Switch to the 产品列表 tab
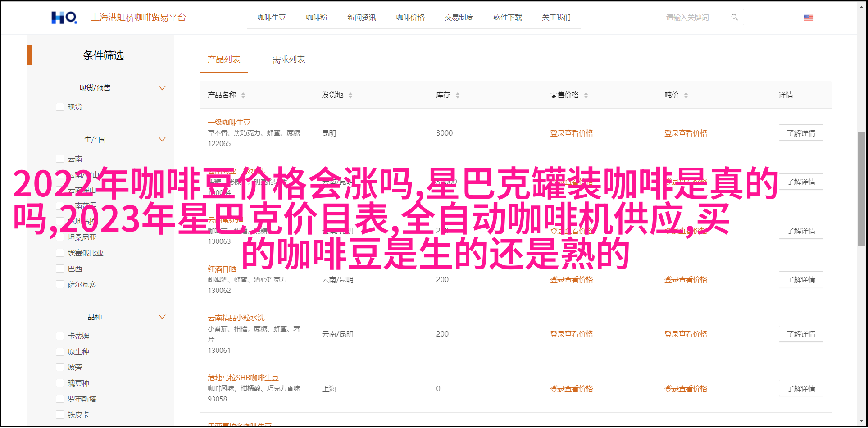 [224, 59]
